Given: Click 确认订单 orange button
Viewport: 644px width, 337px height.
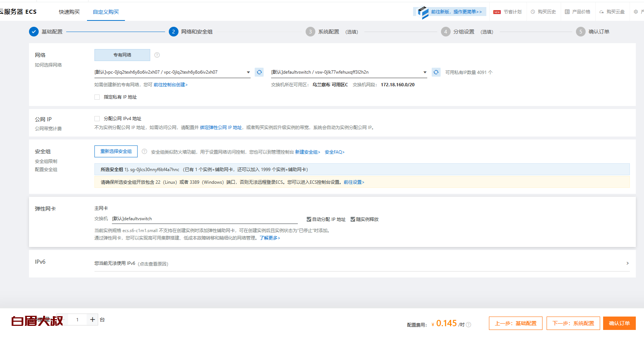Looking at the screenshot, I should tap(619, 323).
